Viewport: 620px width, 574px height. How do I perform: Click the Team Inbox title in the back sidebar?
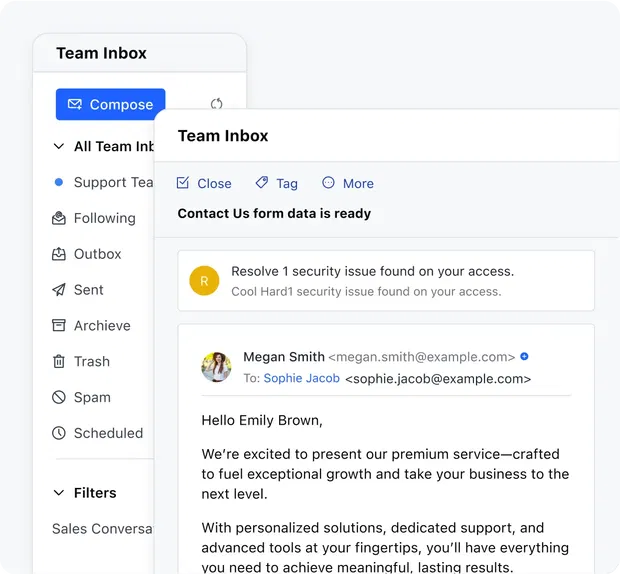(101, 53)
